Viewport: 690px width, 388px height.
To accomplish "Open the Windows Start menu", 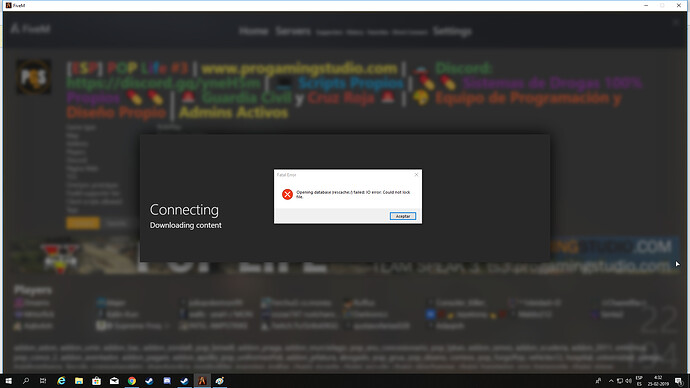I will pos(8,381).
